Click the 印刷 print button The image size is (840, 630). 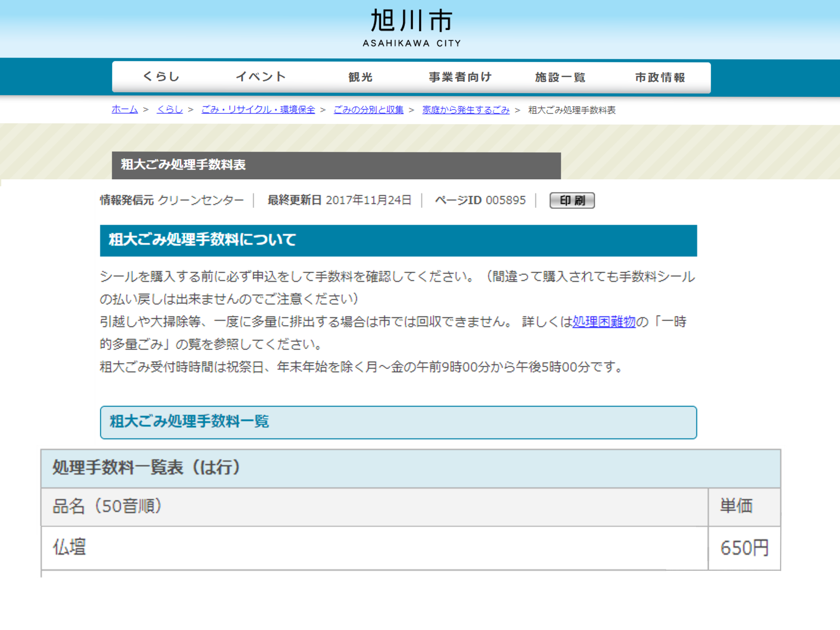(572, 200)
